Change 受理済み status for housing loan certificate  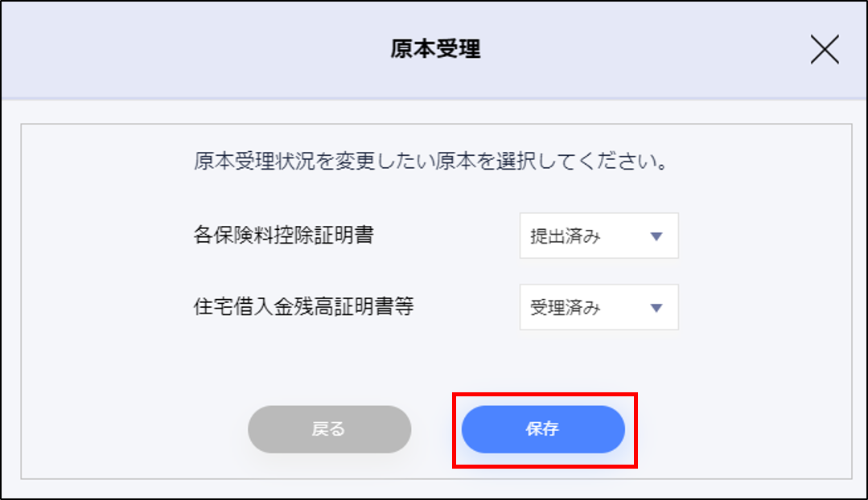[x=599, y=307]
